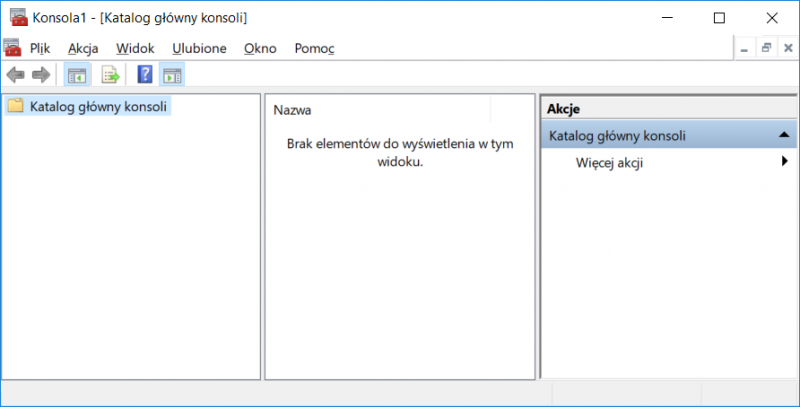This screenshot has width=800, height=407.
Task: Click the Export List toolbar icon
Action: 110,74
